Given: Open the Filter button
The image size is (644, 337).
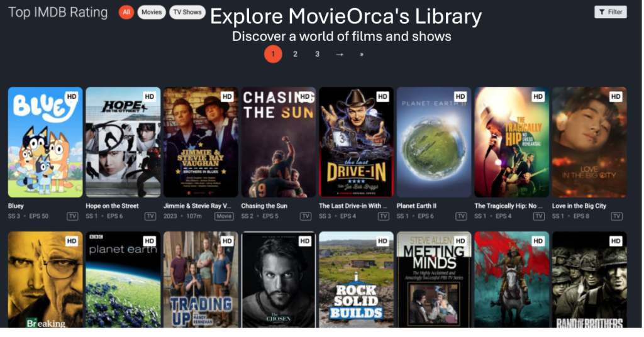Looking at the screenshot, I should pyautogui.click(x=610, y=12).
